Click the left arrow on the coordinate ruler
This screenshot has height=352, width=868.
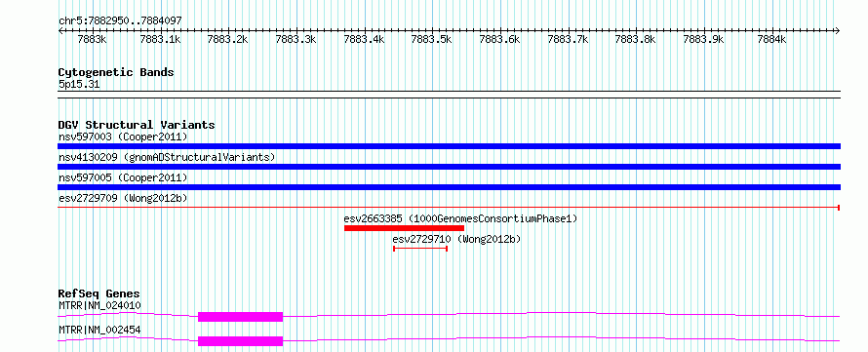tap(60, 31)
